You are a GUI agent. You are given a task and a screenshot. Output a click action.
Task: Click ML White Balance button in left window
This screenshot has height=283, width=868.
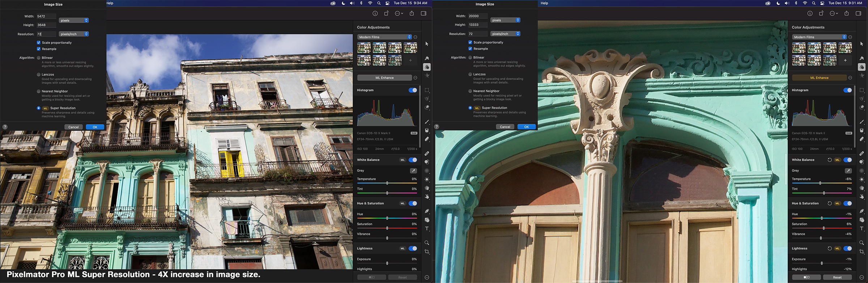pyautogui.click(x=403, y=160)
